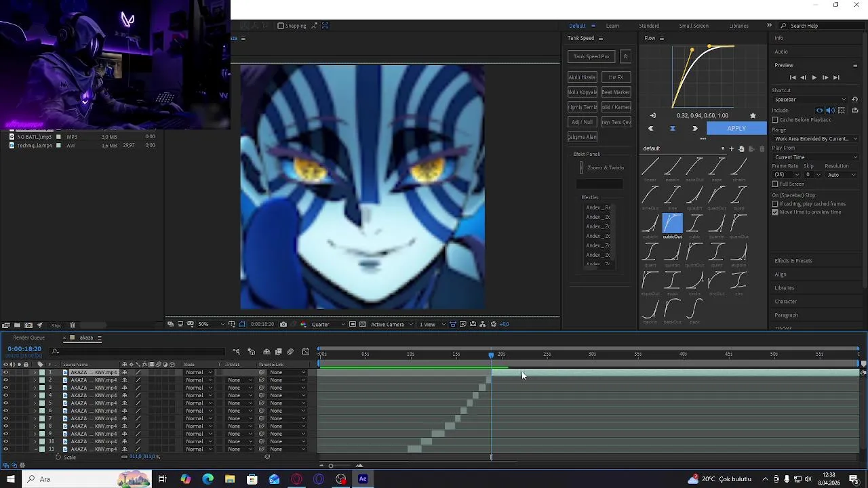Open Microsoft Edge from the taskbar

[x=208, y=479]
